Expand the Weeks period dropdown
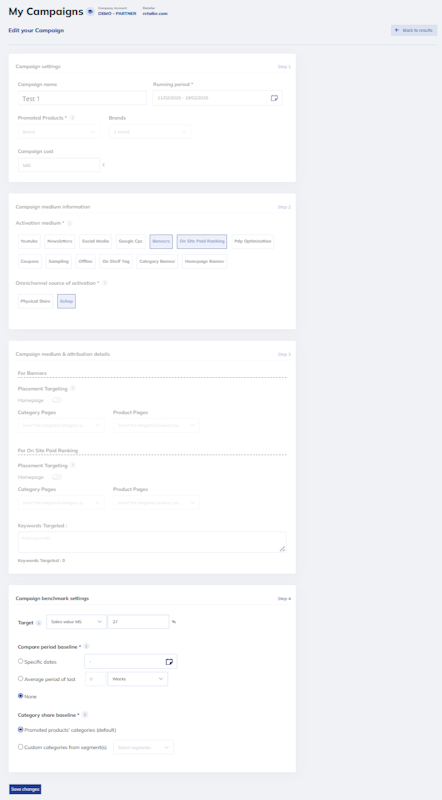 tap(138, 679)
